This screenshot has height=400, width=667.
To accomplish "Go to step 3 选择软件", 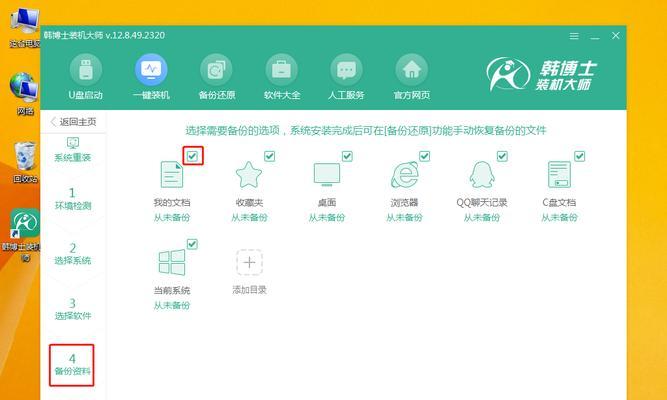I will 73,309.
